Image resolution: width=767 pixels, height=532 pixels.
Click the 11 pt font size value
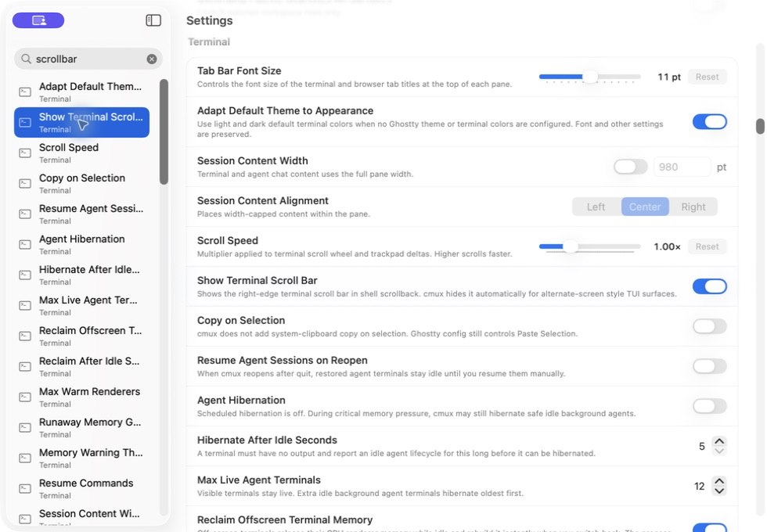coord(668,77)
